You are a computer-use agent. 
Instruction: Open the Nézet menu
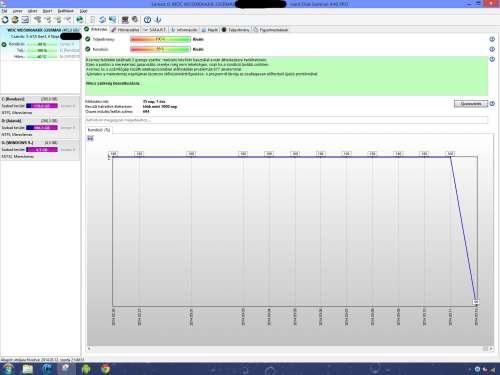pos(32,11)
